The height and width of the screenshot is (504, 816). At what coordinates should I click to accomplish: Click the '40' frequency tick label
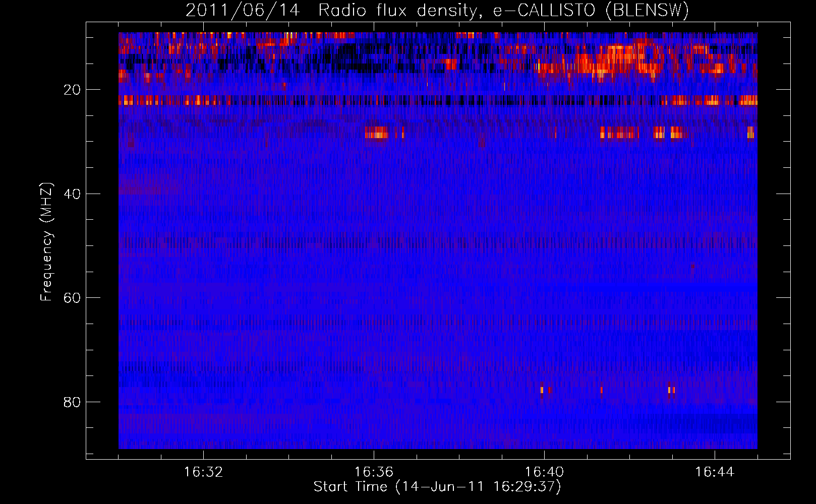(x=72, y=194)
